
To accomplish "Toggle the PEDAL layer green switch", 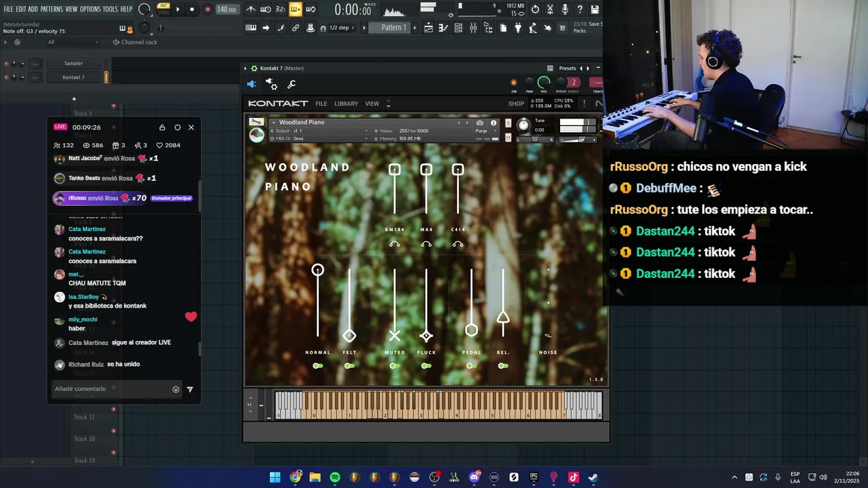I will tap(471, 366).
